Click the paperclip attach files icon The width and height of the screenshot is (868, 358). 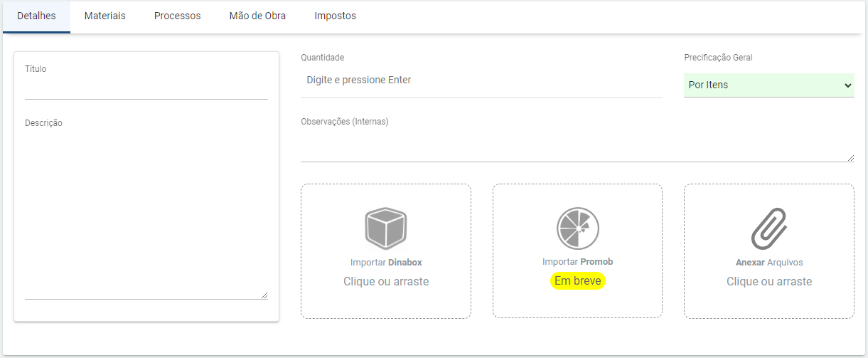point(768,228)
